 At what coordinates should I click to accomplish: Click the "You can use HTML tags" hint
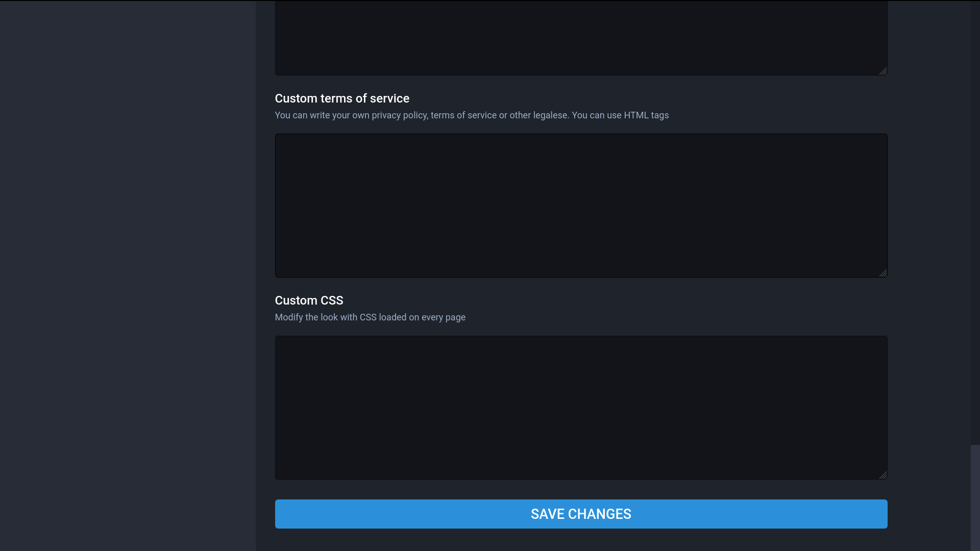620,115
